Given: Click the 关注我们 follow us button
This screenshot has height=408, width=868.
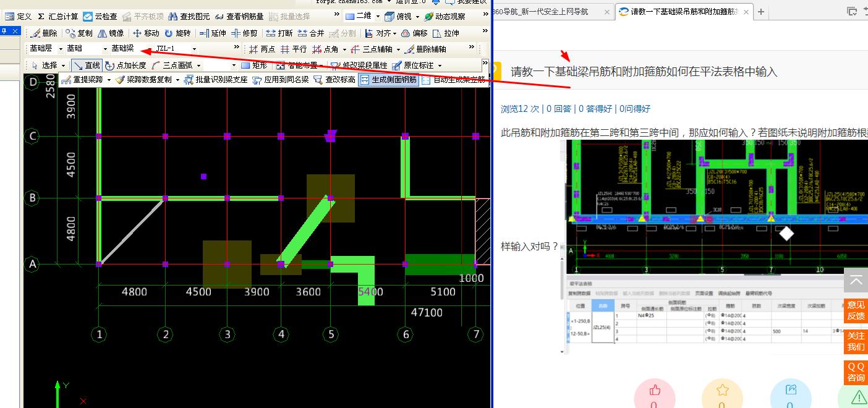Looking at the screenshot, I should 856,341.
